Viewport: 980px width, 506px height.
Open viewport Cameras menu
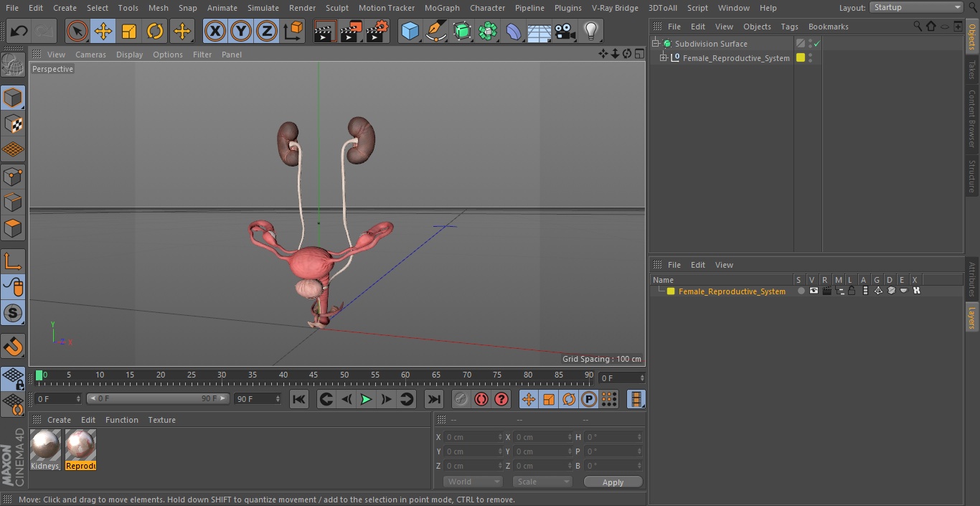[x=90, y=55]
